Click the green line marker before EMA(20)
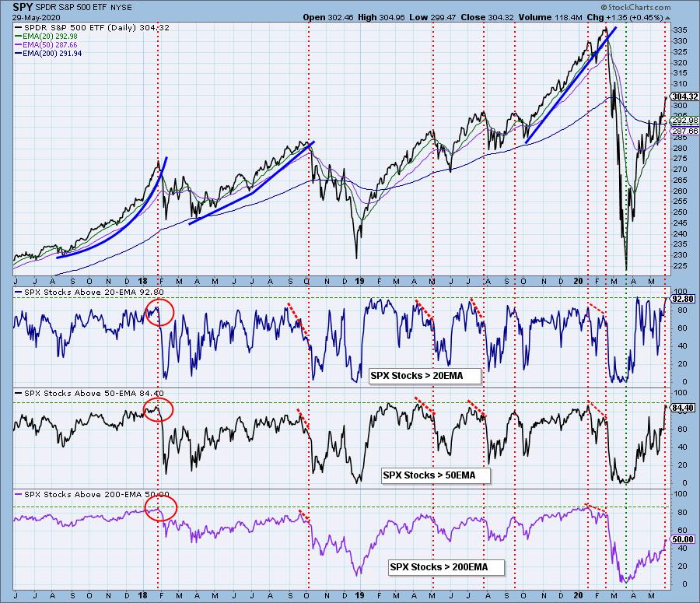 pyautogui.click(x=19, y=36)
